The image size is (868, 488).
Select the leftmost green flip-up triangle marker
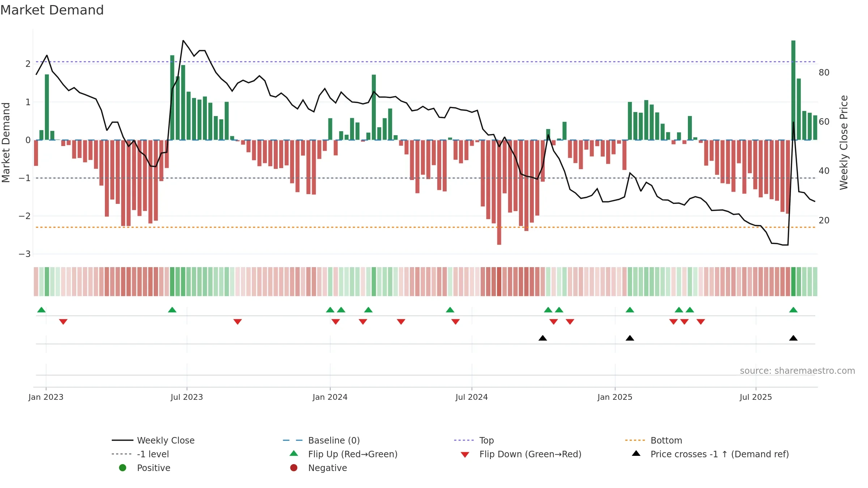42,310
